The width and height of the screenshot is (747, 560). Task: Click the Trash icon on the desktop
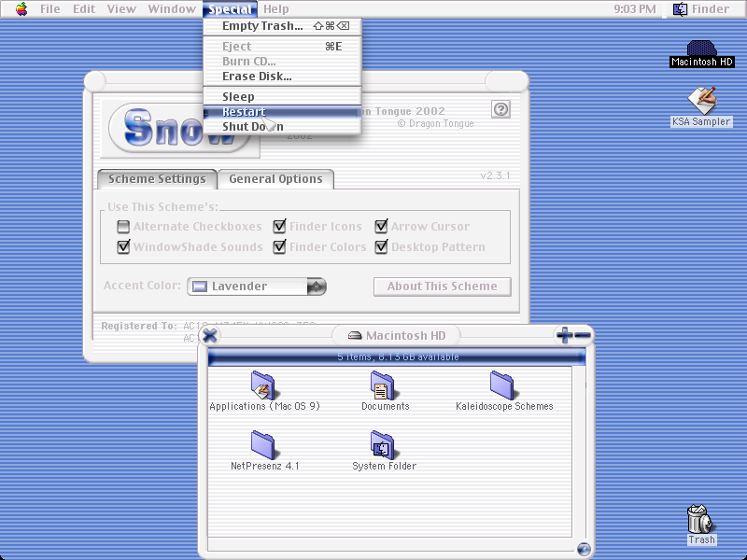(x=699, y=520)
